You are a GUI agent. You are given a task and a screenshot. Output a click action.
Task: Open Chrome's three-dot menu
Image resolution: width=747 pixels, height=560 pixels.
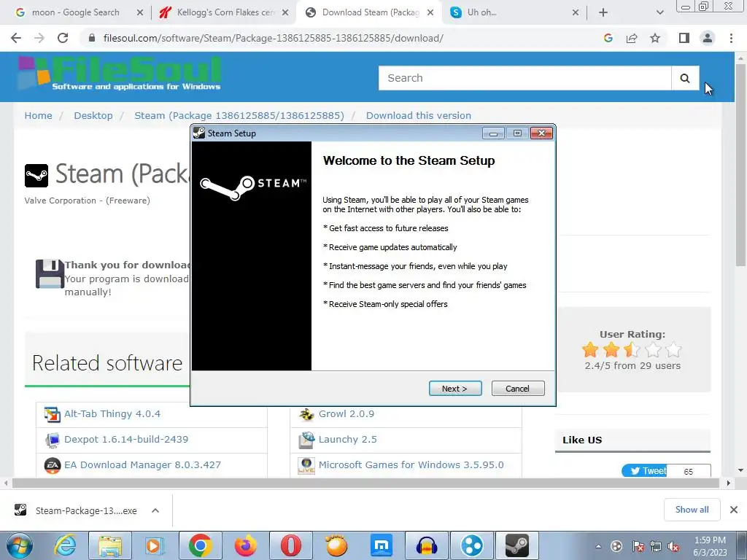click(x=731, y=38)
